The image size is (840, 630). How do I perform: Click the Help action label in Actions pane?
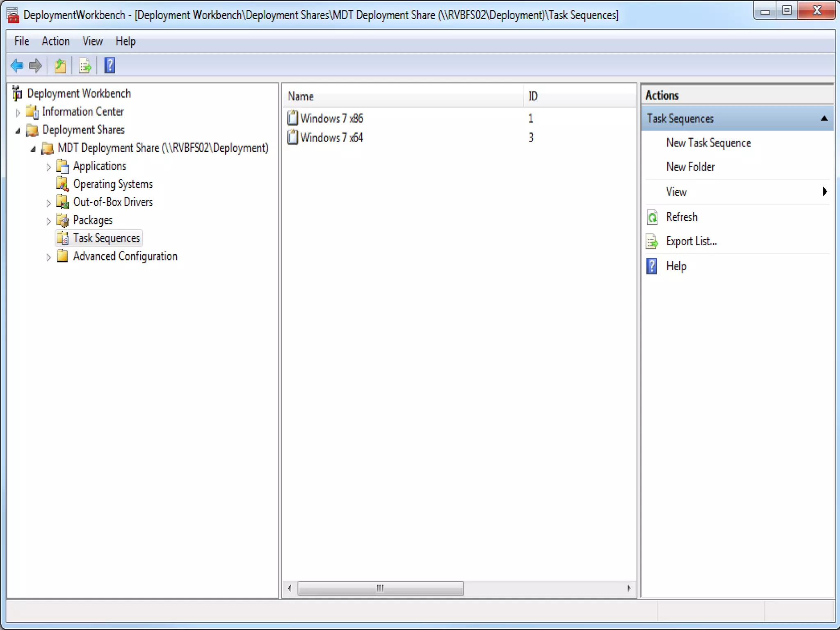click(676, 267)
